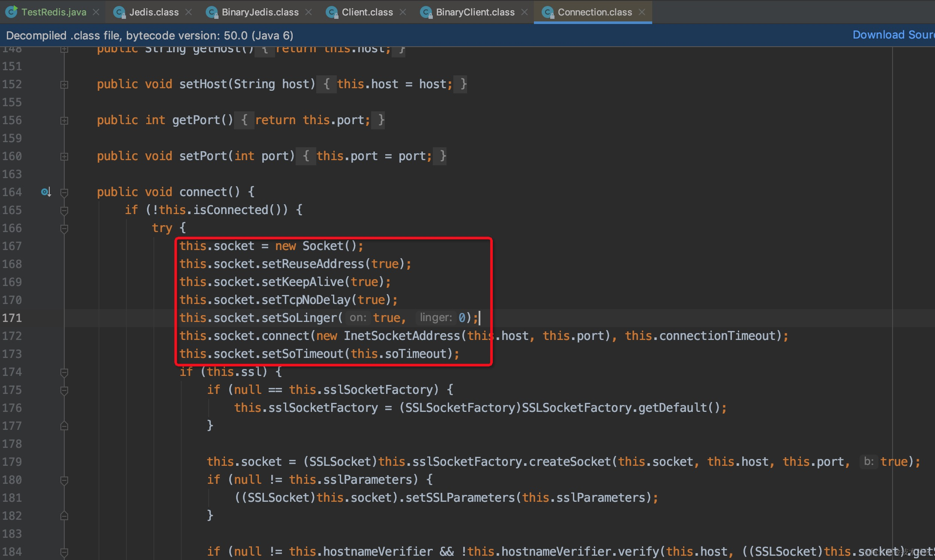The height and width of the screenshot is (560, 935).
Task: Close the Client.class tab
Action: (x=403, y=12)
